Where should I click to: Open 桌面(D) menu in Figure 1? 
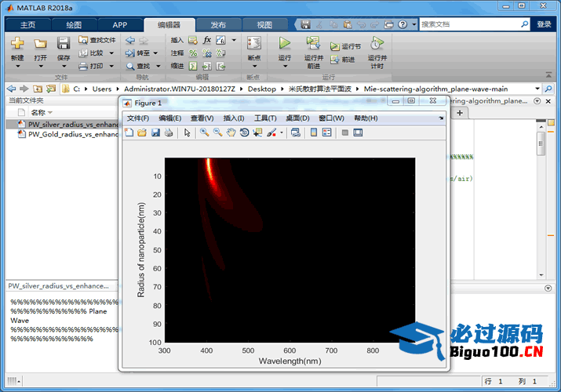point(297,118)
